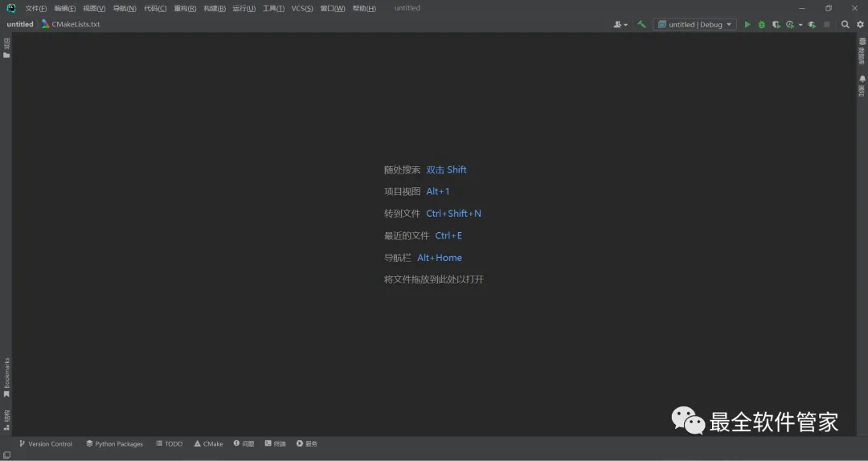This screenshot has width=868, height=461.
Task: Open the 文件(F) menu
Action: tap(36, 8)
